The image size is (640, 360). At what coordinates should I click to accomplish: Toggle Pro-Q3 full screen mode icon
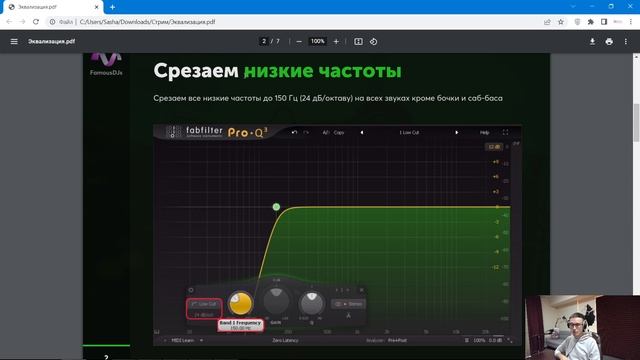click(x=505, y=132)
